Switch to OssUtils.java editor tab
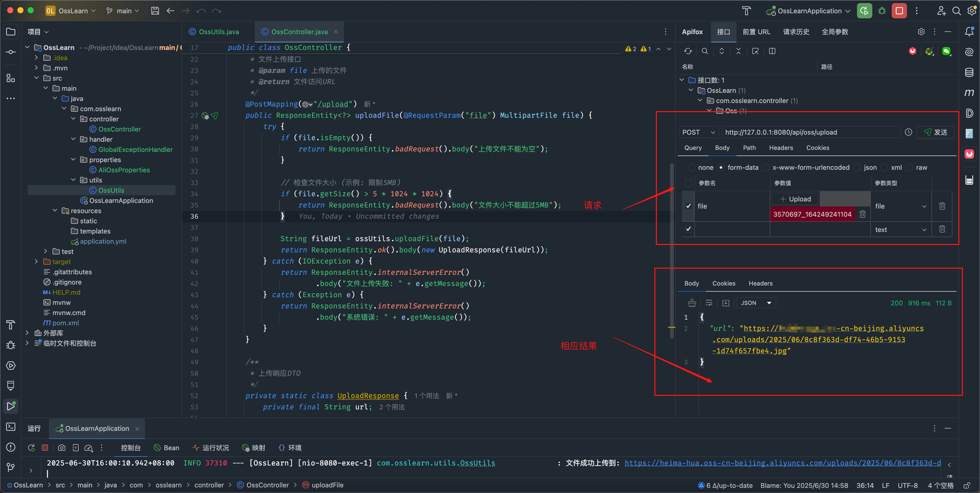Screen dimensions: 980x493 click(218, 32)
